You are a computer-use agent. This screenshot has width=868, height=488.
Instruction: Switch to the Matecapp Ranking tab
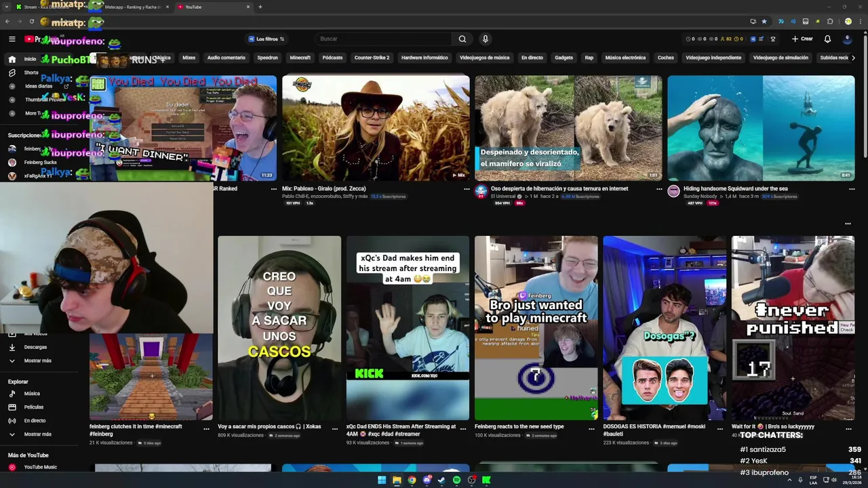(133, 7)
